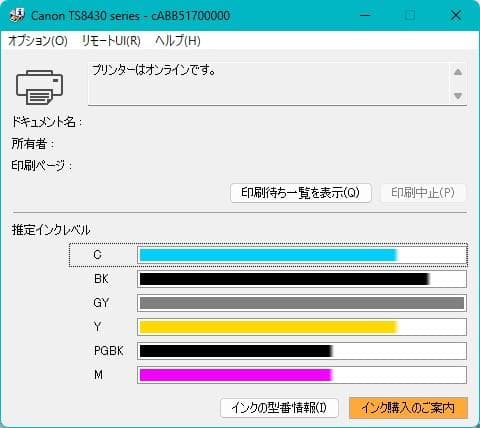Click the PGBK ink label
This screenshot has height=428, width=480.
click(x=109, y=351)
